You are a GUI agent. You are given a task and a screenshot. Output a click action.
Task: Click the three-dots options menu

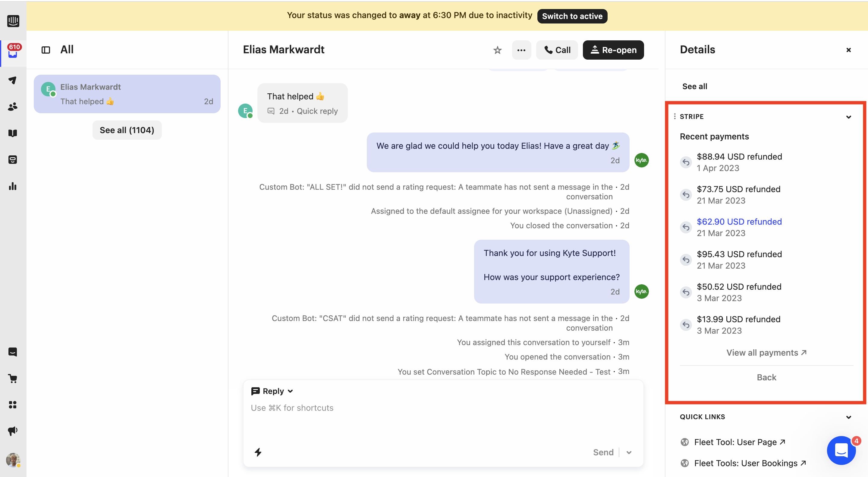[x=521, y=49]
